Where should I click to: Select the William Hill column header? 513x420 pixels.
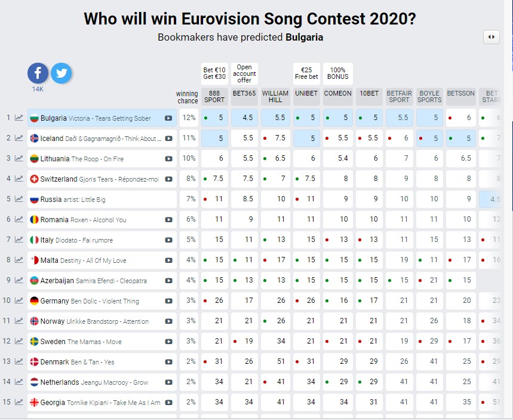pos(275,97)
